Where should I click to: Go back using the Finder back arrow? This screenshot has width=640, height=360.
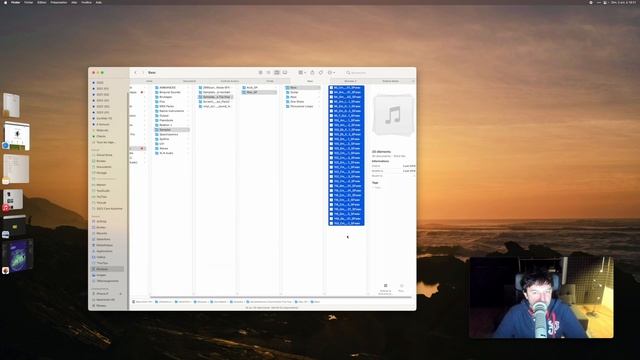pos(136,73)
